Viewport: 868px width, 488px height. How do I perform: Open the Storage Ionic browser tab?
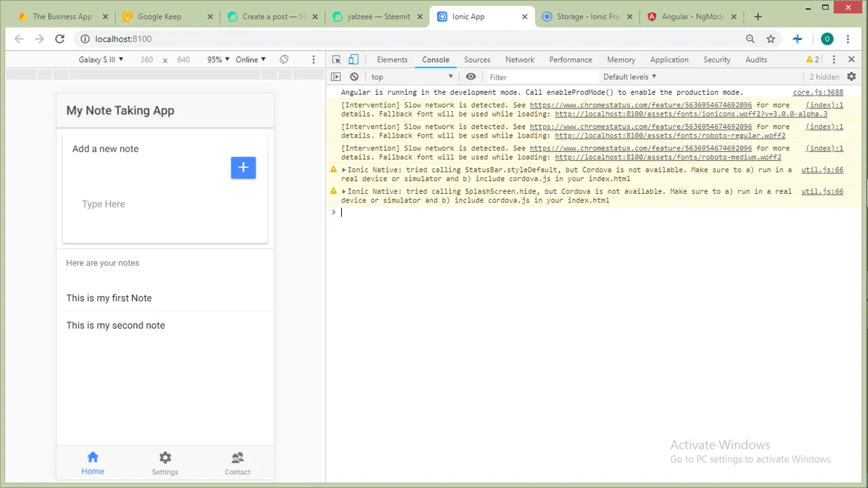click(588, 16)
